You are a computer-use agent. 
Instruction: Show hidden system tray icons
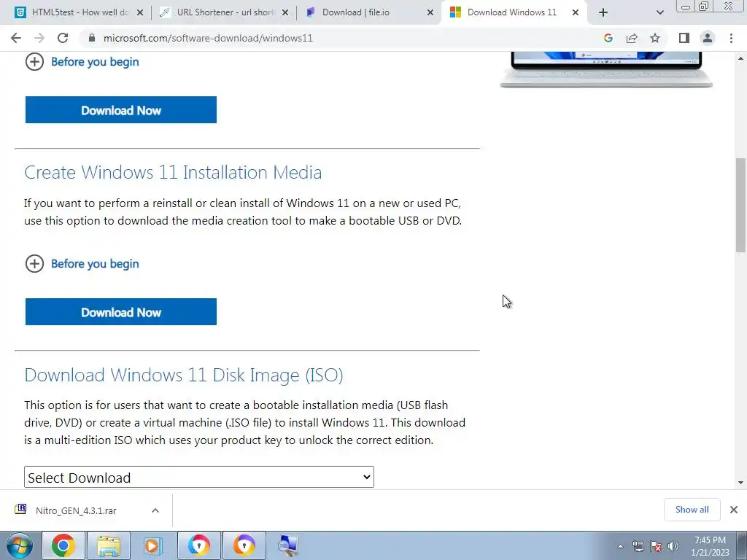coord(620,547)
